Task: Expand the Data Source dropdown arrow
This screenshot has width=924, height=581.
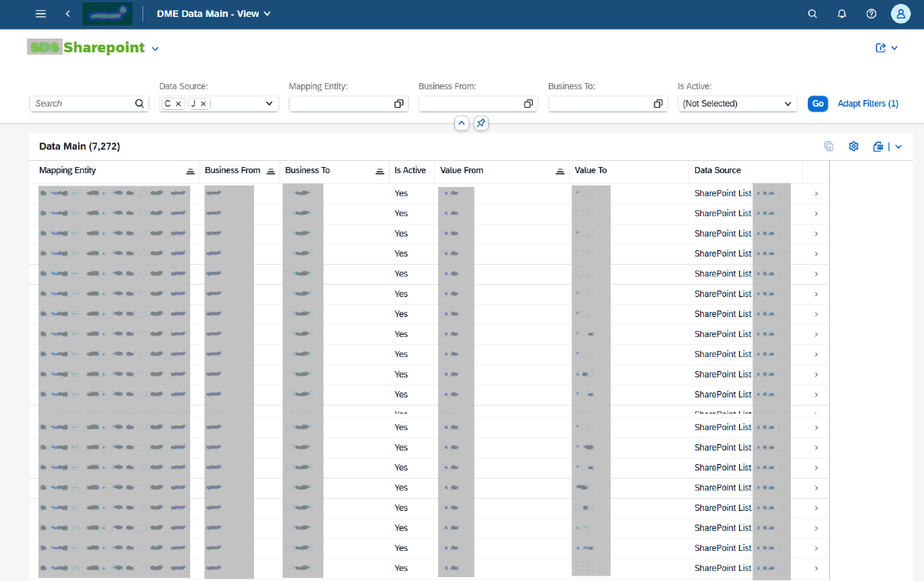Action: [x=269, y=104]
